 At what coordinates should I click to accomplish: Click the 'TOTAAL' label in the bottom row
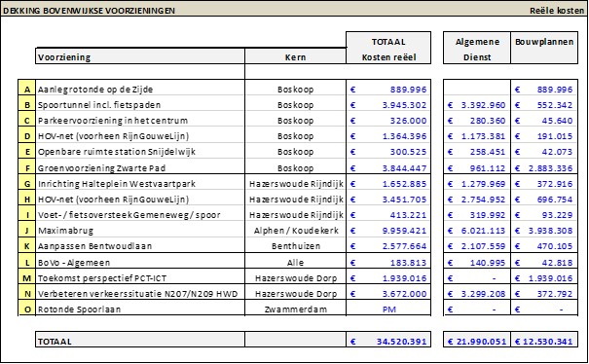(x=55, y=342)
